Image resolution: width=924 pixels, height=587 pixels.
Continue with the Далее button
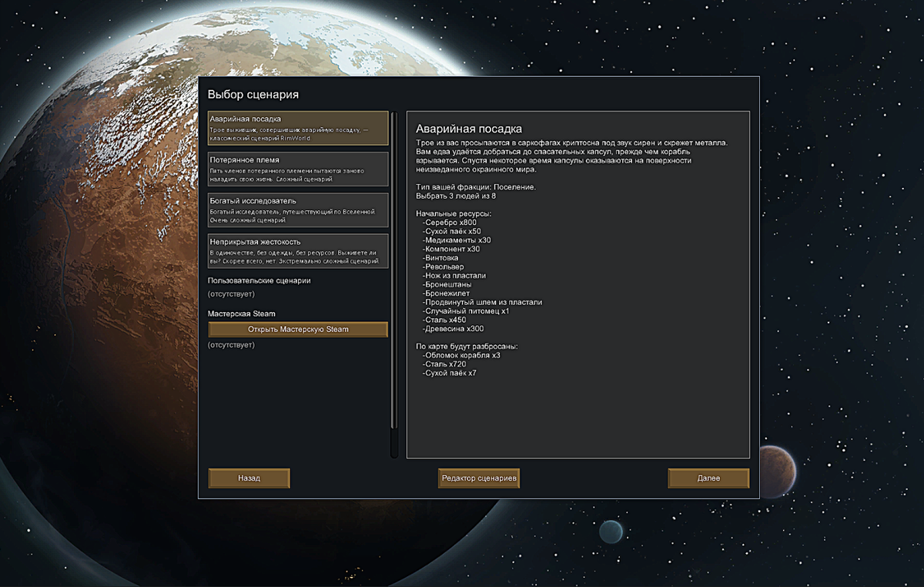[708, 478]
